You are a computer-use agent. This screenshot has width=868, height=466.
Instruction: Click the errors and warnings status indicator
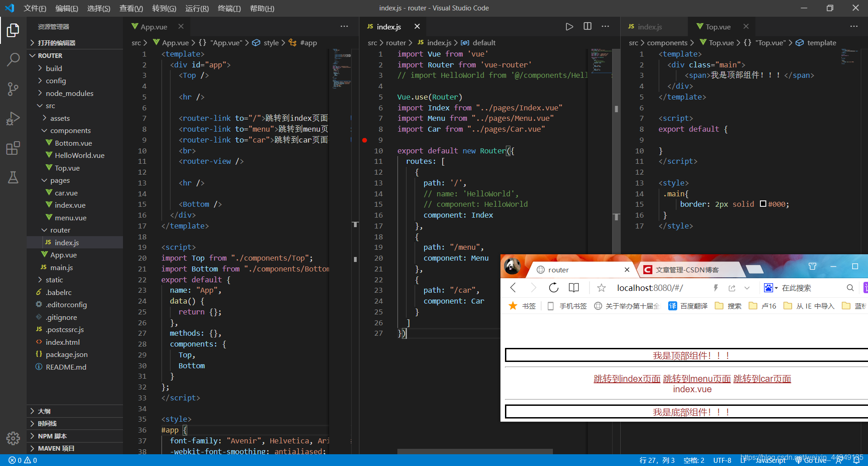click(23, 460)
